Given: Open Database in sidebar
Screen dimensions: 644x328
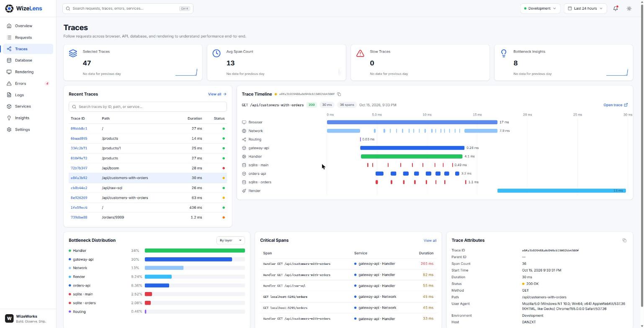Looking at the screenshot, I should [28, 60].
